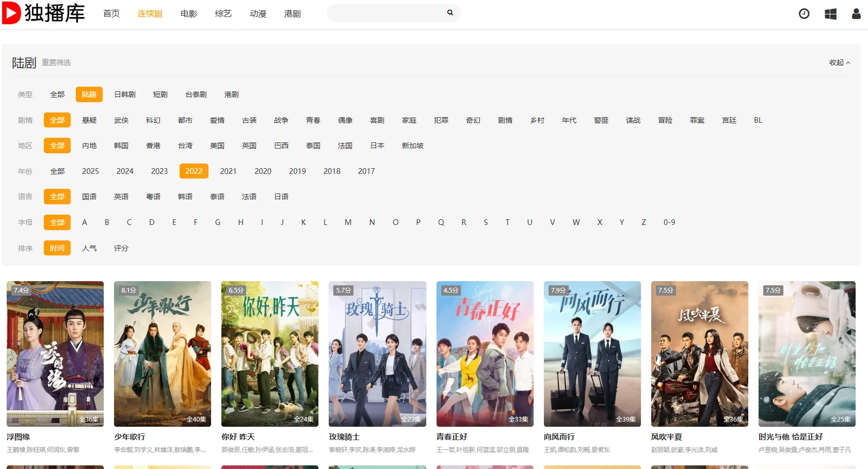Click the 少年歌行 title link
The height and width of the screenshot is (469, 868).
(x=130, y=437)
